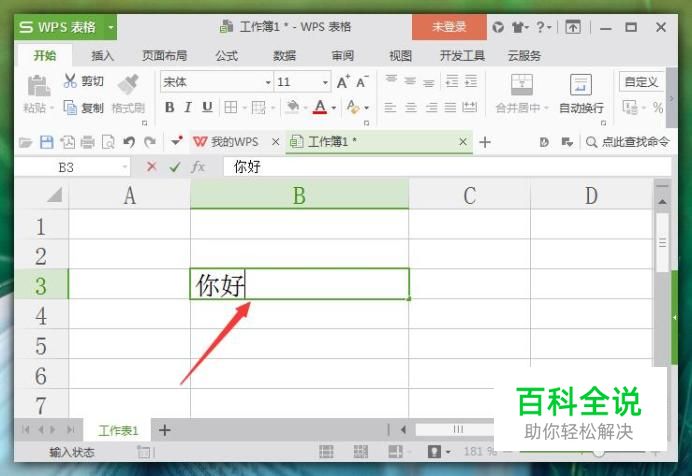Click the center horizontally icon
692x476 pixels.
point(411,107)
